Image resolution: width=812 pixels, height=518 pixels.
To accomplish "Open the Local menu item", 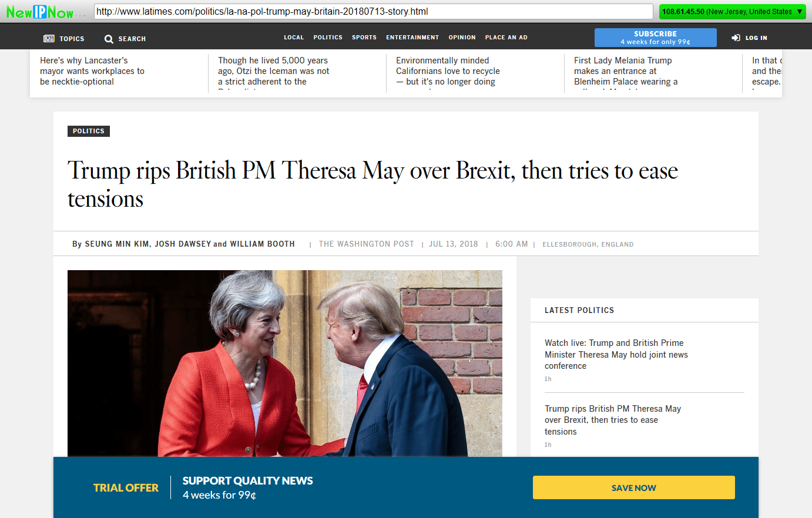I will click(294, 38).
